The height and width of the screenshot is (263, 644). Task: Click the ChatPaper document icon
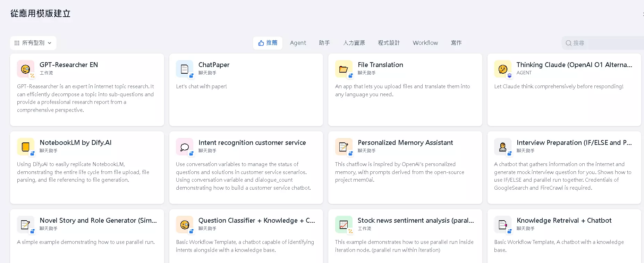click(x=185, y=69)
